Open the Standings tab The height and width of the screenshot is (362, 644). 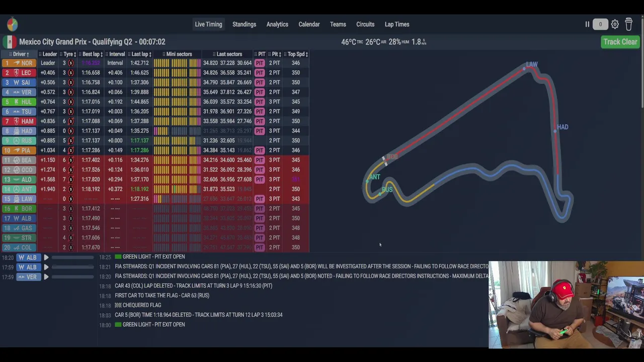coord(244,24)
